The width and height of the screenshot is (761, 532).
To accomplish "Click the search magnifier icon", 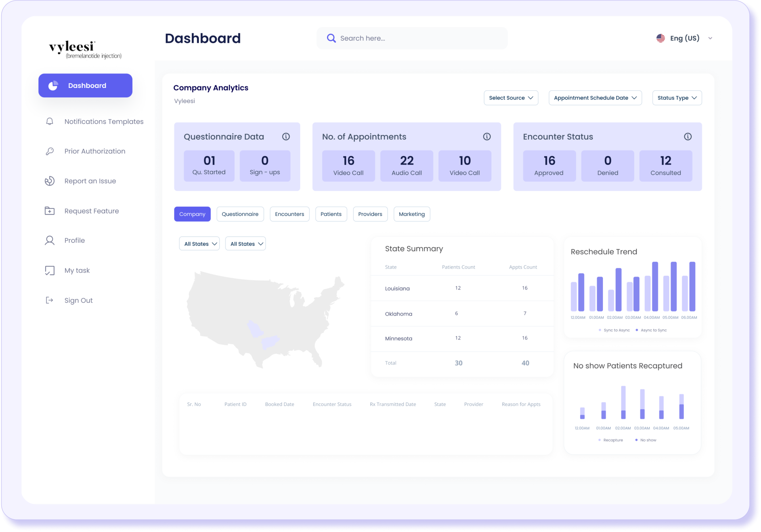I will click(x=331, y=38).
